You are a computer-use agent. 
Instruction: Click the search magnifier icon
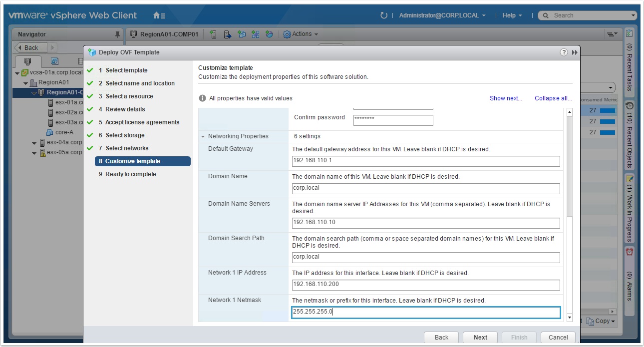click(546, 15)
